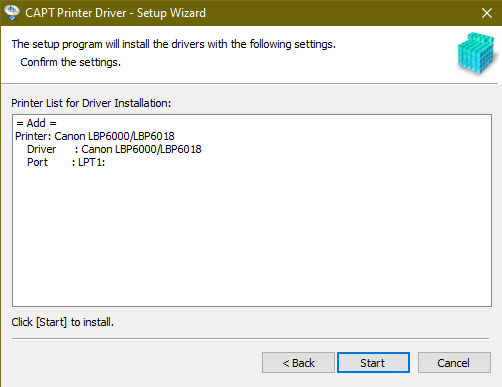
Task: Click the teal cube installer icon
Action: [476, 54]
